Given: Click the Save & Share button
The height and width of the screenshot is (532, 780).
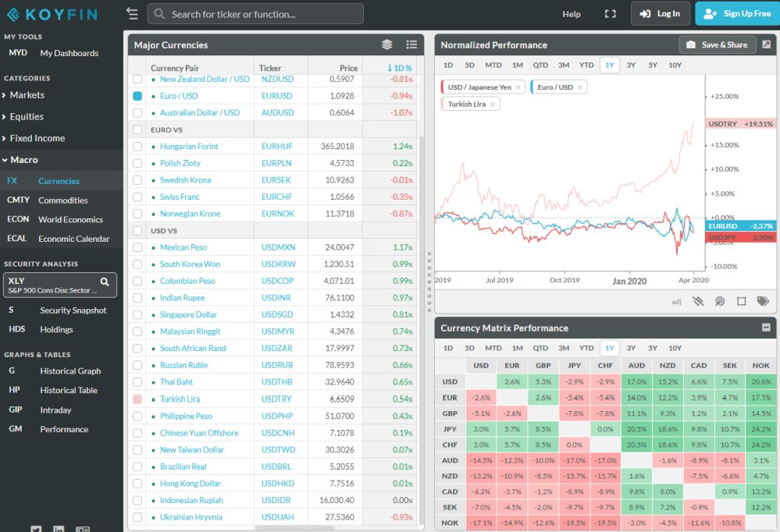Looking at the screenshot, I should (x=718, y=44).
